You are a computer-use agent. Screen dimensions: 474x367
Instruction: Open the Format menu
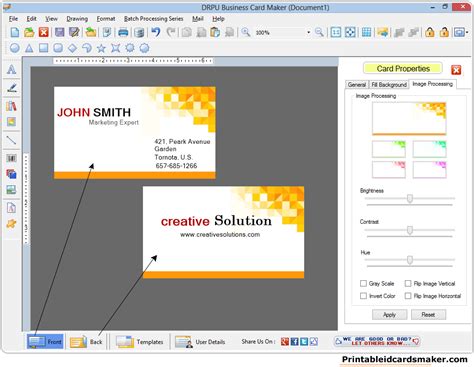(x=106, y=19)
